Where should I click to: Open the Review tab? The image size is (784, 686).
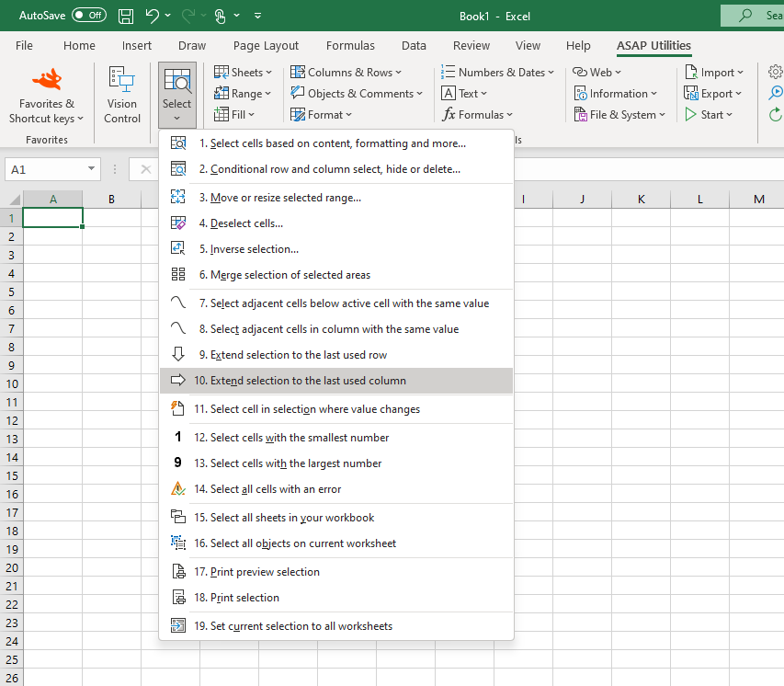(471, 46)
